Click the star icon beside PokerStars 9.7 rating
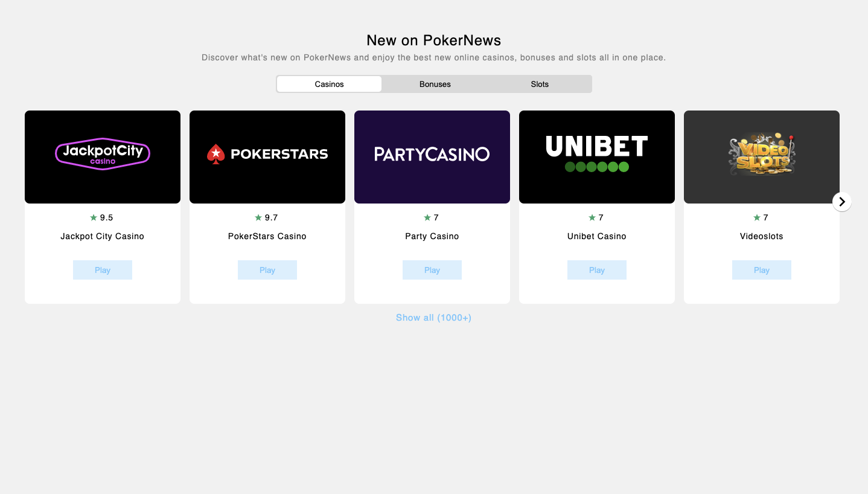The image size is (868, 494). (258, 217)
